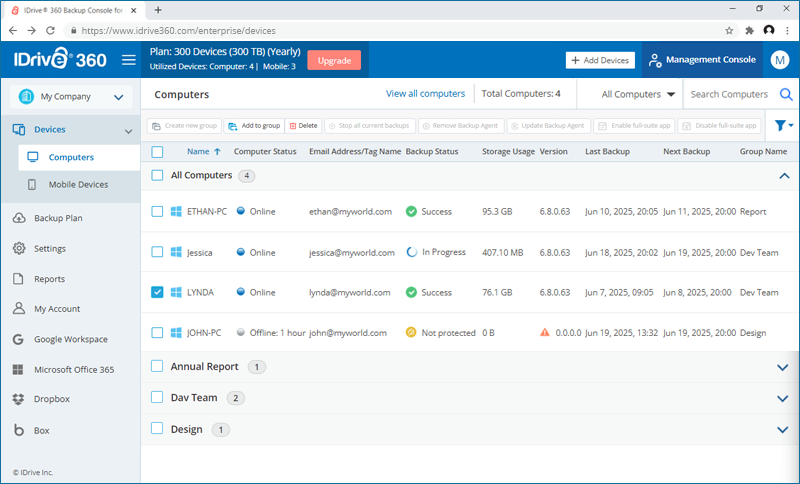Open the Backup Plan menu item

coord(58,218)
